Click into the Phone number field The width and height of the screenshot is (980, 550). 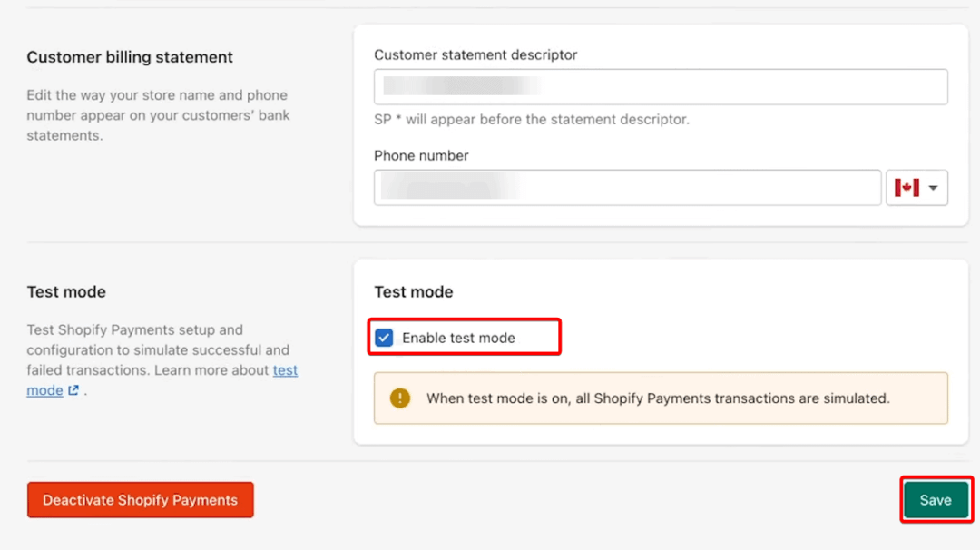pyautogui.click(x=627, y=188)
